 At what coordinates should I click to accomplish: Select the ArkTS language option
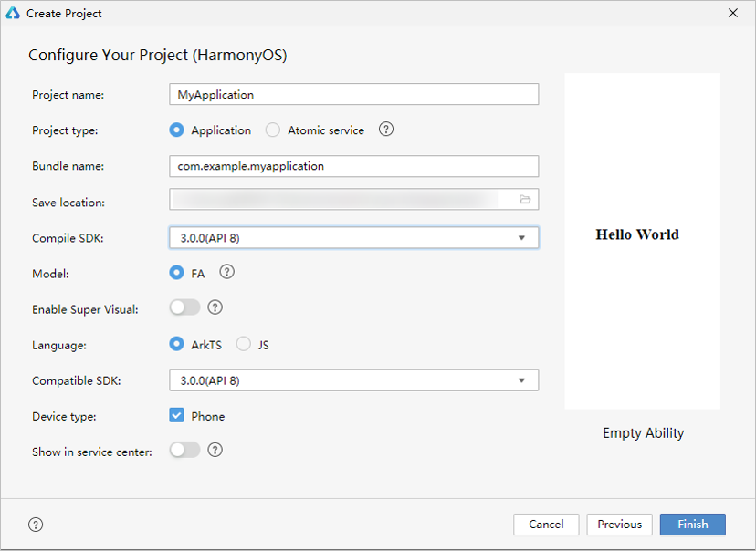[x=177, y=344]
